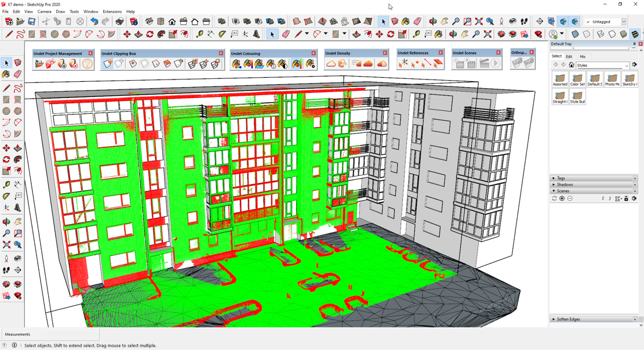This screenshot has height=350, width=644.
Task: Click the cloud icon in Undet Density
Action: tap(331, 64)
